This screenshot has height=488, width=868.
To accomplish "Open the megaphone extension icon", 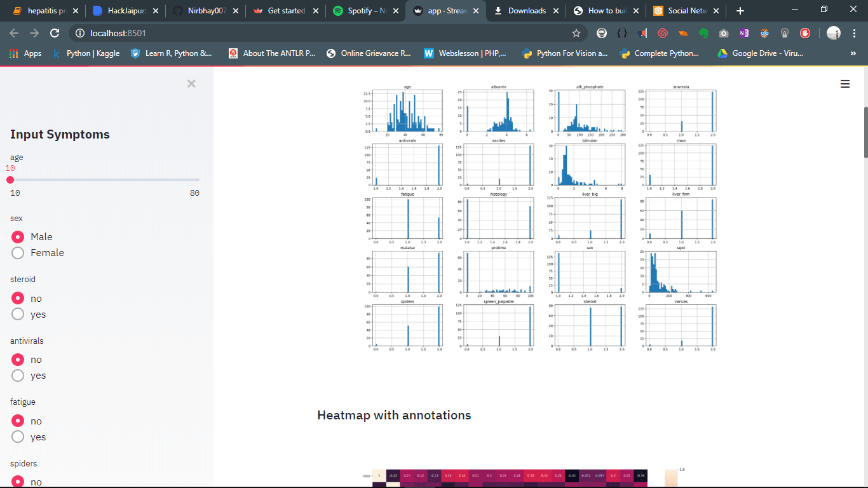I will tap(642, 33).
